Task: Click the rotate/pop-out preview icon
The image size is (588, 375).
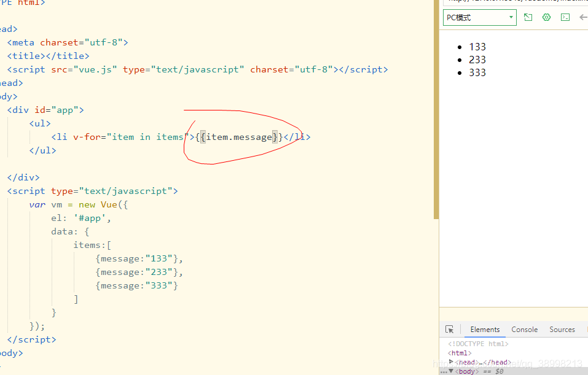Action: coord(528,17)
